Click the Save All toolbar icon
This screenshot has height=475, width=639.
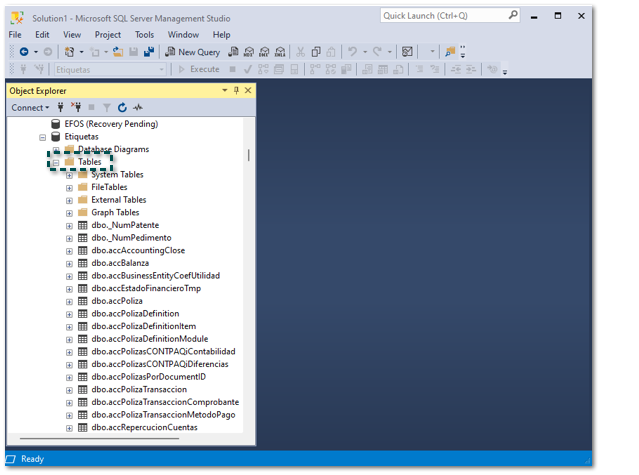[149, 52]
